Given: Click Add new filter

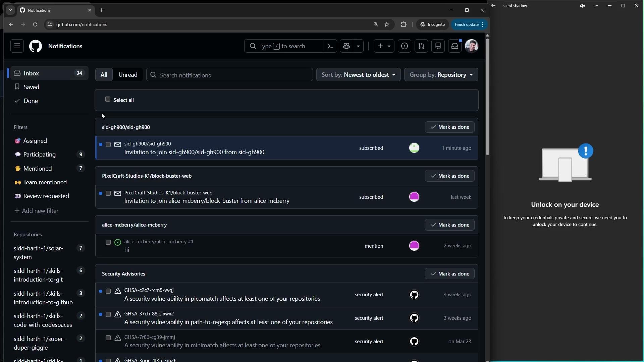Looking at the screenshot, I should point(36,211).
